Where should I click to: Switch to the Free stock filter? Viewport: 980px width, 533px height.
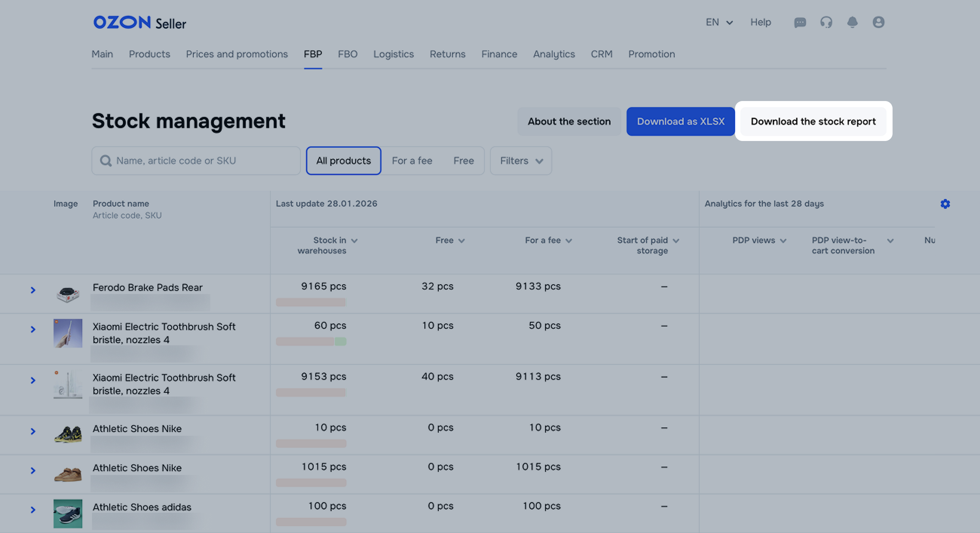point(463,161)
